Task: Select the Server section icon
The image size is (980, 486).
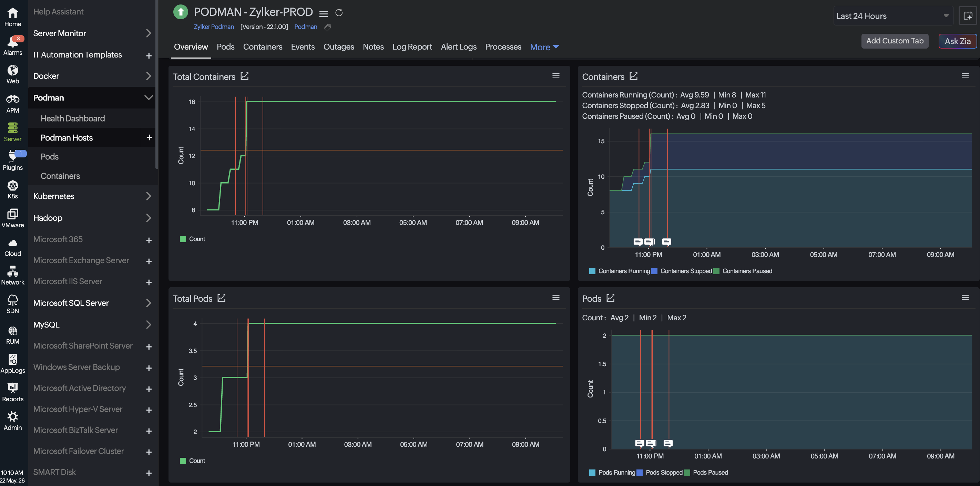Action: tap(12, 132)
